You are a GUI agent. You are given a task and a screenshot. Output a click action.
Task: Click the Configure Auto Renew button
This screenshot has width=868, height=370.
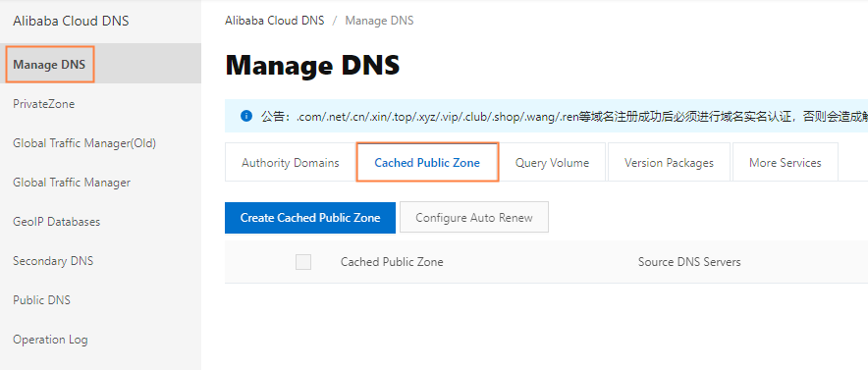[x=474, y=218]
